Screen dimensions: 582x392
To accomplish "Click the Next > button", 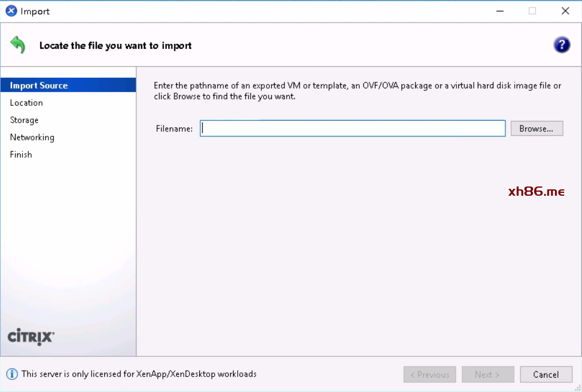I will (x=488, y=374).
